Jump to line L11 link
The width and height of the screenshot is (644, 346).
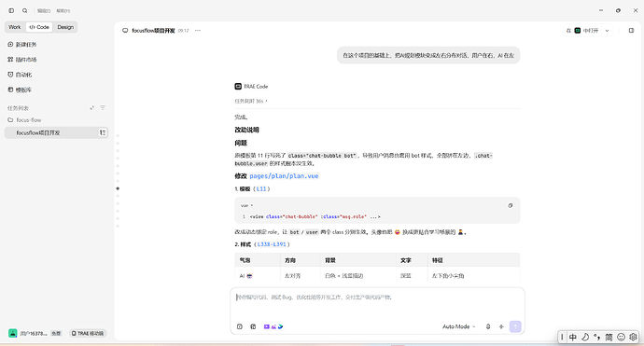[x=261, y=188]
